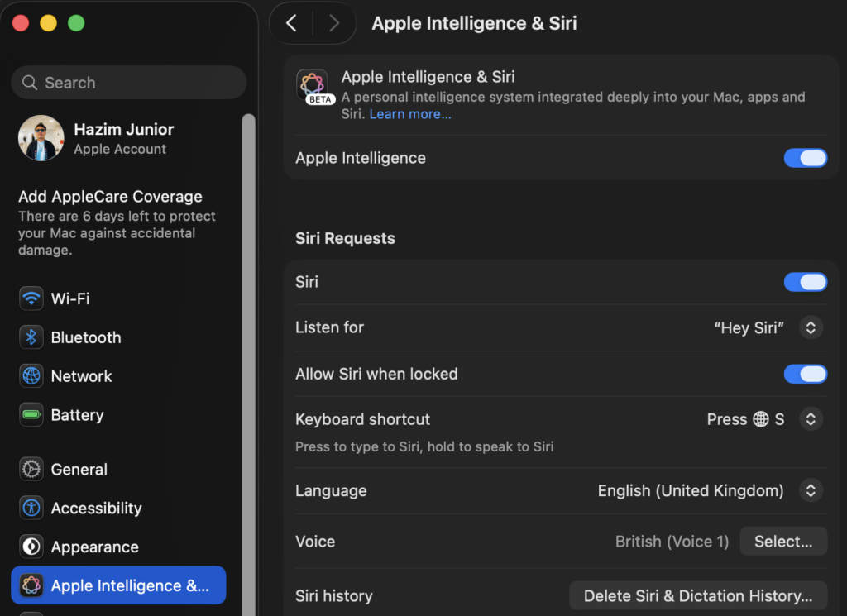Screen dimensions: 847x616
Task: Click the sidebar vertical scrollbar
Action: pos(248,365)
